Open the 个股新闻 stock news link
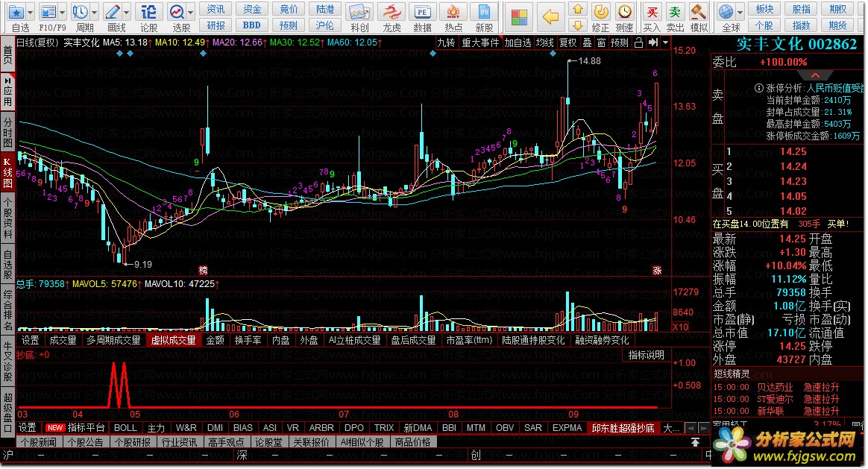 click(x=39, y=442)
